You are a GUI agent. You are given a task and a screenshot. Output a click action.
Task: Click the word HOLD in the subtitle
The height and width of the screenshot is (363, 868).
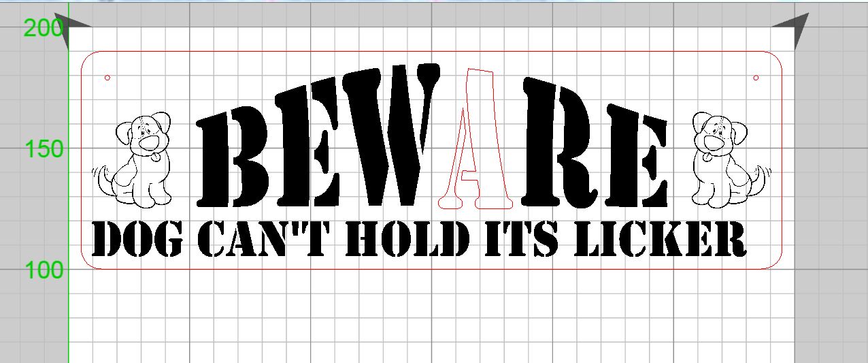[x=407, y=239]
